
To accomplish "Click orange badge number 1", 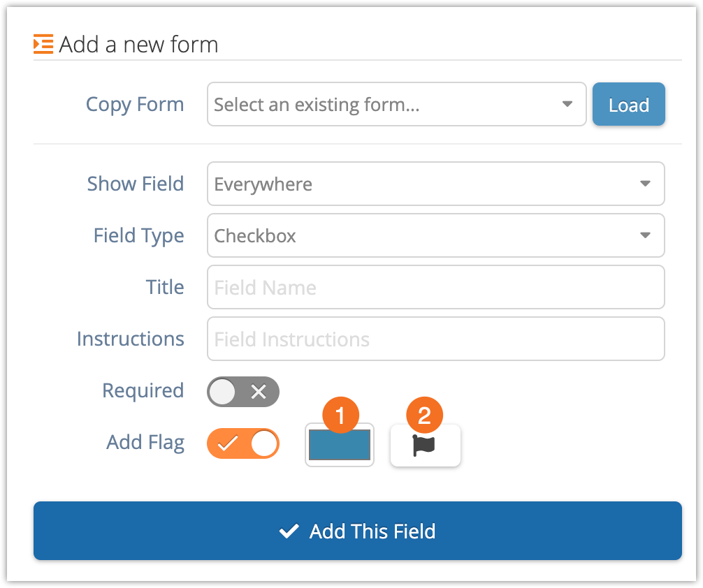I will pos(340,415).
